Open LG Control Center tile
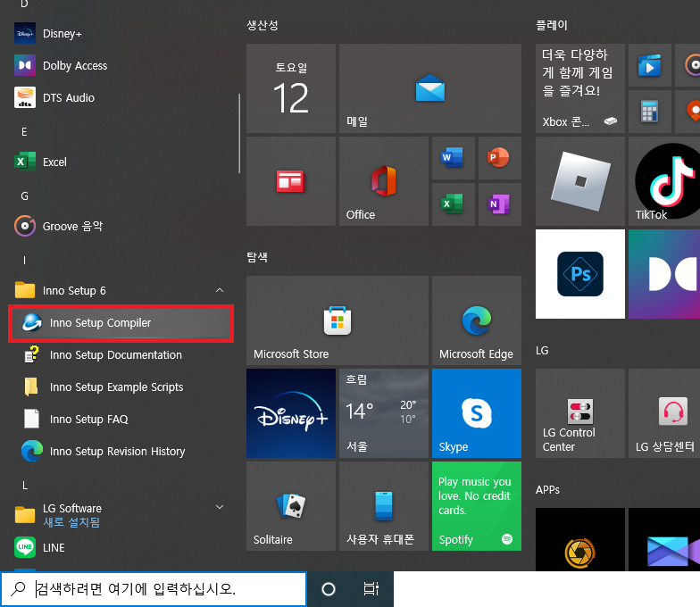This screenshot has width=700, height=607. coord(580,413)
